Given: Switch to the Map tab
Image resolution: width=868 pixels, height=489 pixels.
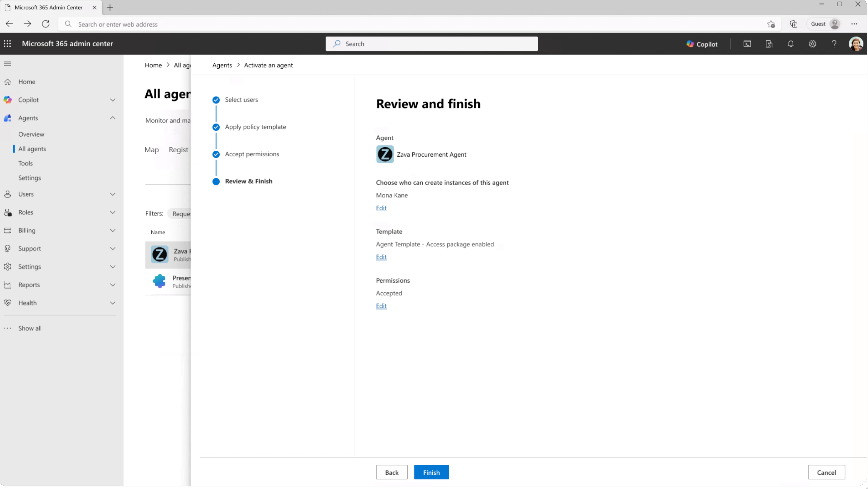Looking at the screenshot, I should click(152, 150).
